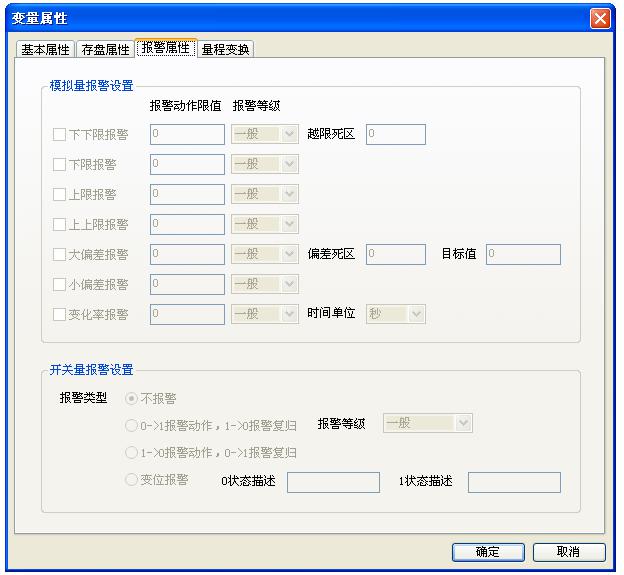Enable the 下下限报警 checkbox
Screen dimensions: 624x575
(60, 135)
